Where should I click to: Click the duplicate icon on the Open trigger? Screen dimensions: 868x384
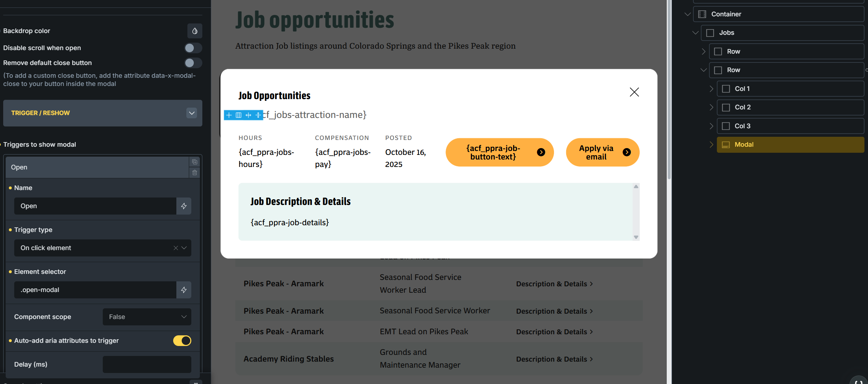(195, 162)
